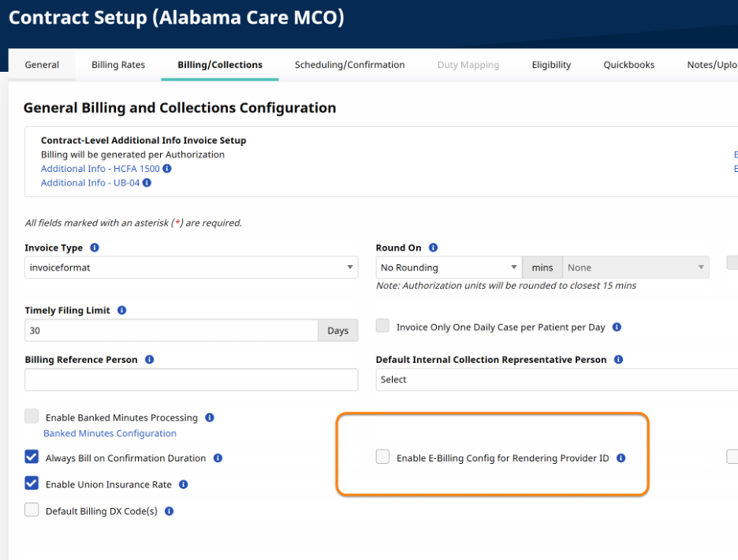Click info icon for Enable Banked Minutes Processing
The width and height of the screenshot is (738, 560).
click(210, 417)
